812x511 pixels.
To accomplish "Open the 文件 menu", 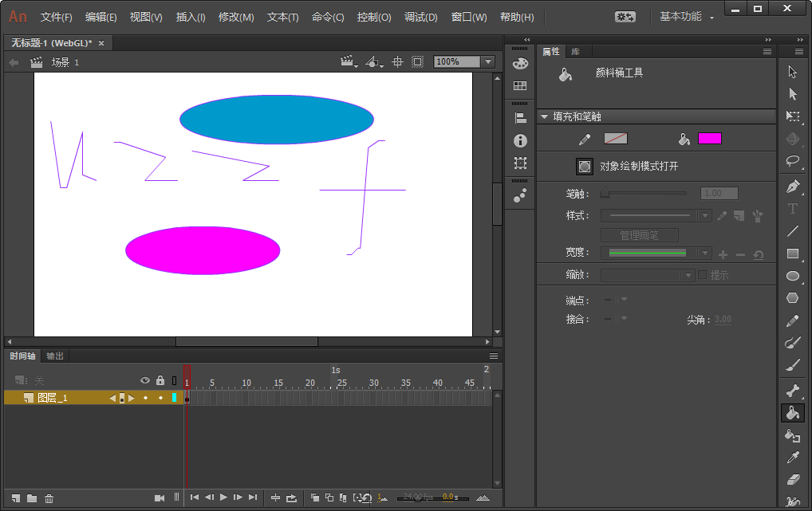I will (55, 17).
